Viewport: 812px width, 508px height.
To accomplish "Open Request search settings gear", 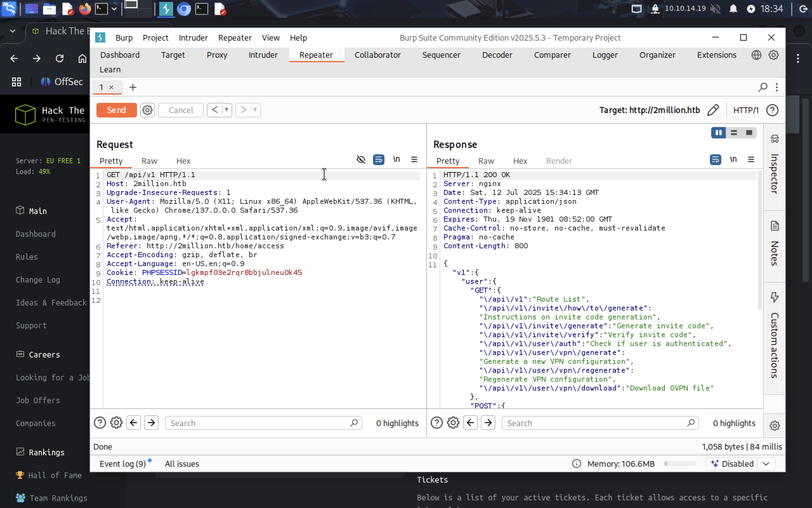I will 116,423.
